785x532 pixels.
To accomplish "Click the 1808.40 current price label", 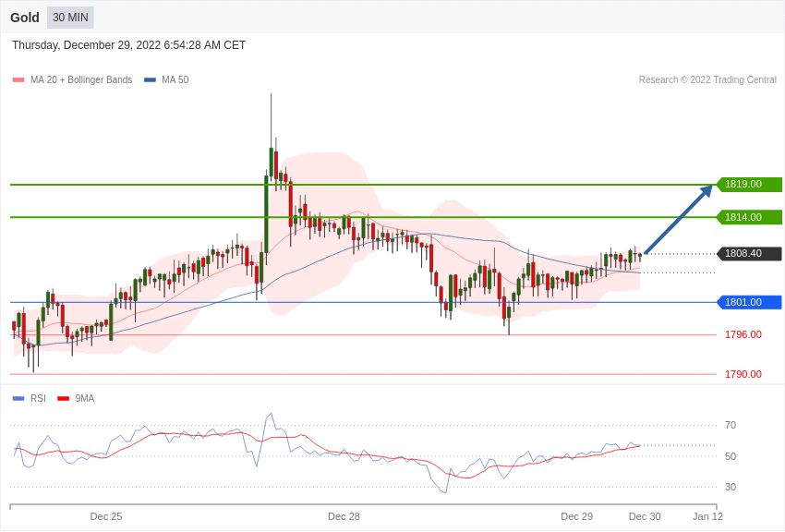I will 750,254.
